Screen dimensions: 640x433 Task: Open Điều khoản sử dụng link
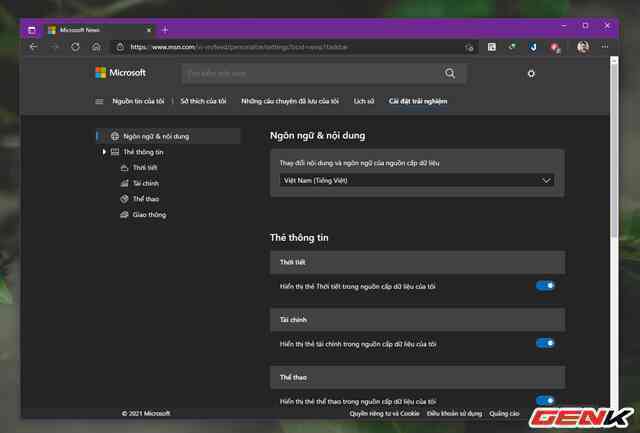pos(454,413)
